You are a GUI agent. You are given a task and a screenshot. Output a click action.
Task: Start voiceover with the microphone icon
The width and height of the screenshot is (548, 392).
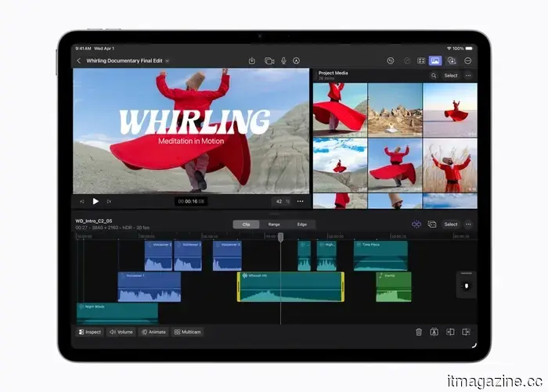point(284,61)
